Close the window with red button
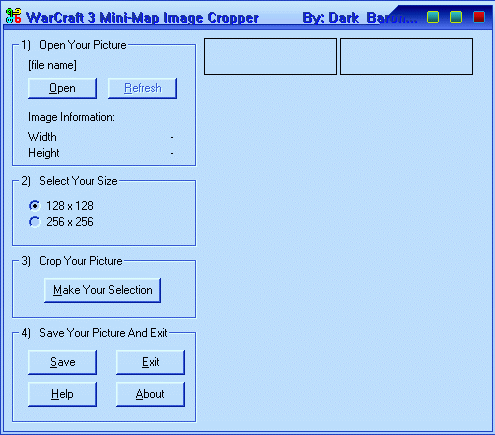 (479, 17)
